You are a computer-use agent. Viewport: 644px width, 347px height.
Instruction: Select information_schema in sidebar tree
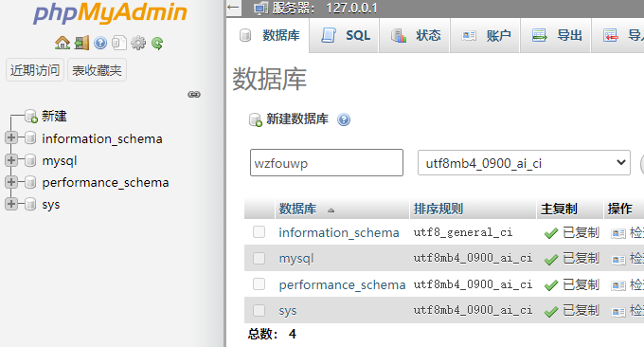tap(102, 138)
